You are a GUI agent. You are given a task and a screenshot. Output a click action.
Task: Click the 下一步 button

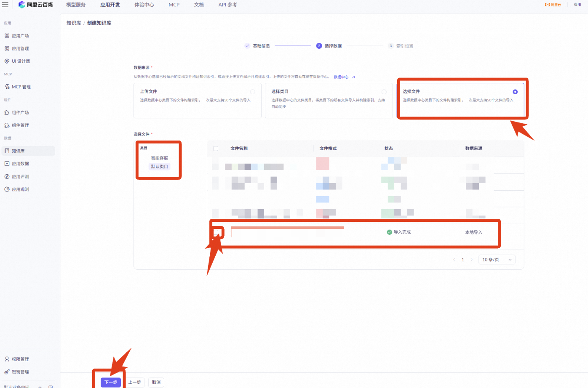coord(111,382)
